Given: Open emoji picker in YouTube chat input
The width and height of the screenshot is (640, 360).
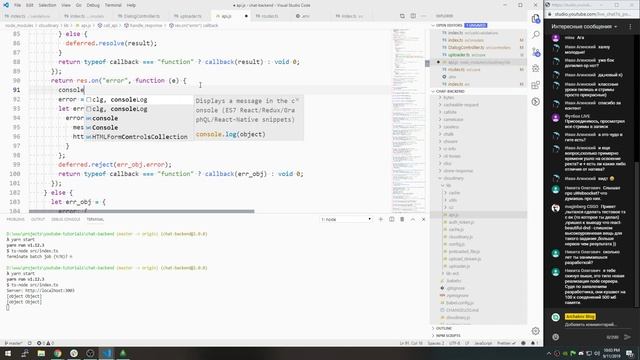Looking at the screenshot, I should point(556,337).
